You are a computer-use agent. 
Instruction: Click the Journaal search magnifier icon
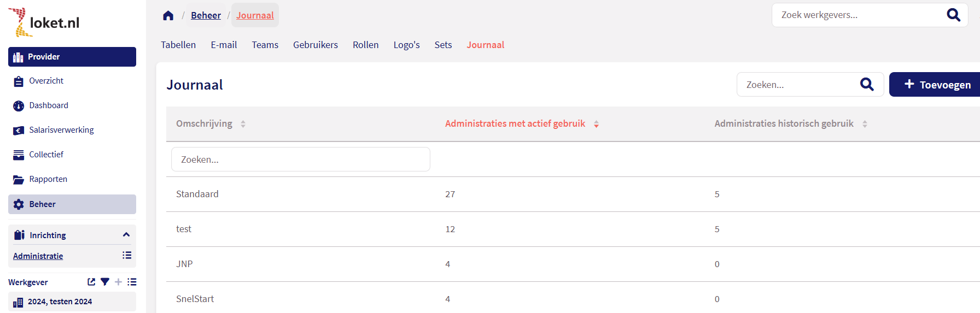click(867, 84)
